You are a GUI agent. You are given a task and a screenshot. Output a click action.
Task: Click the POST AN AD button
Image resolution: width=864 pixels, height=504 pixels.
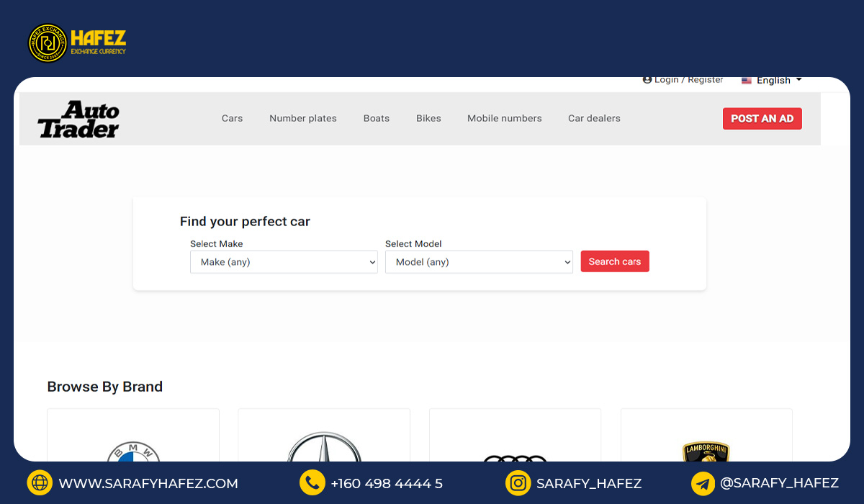pos(762,119)
